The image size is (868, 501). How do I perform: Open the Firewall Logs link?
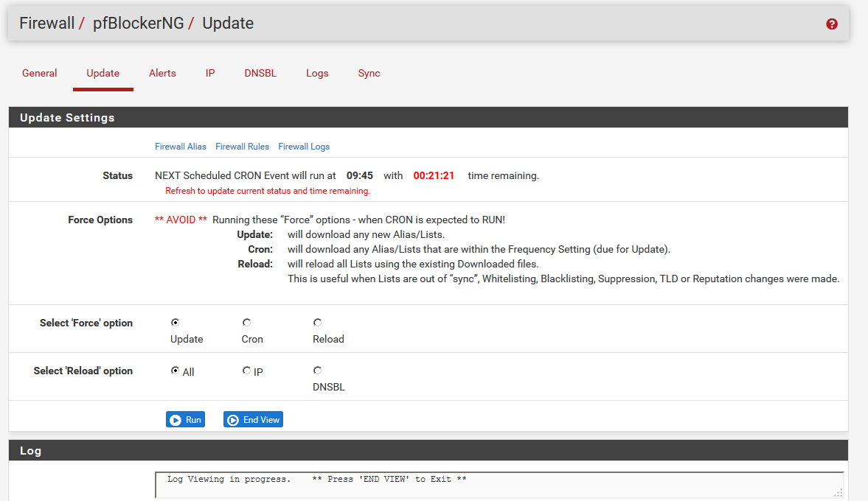304,147
